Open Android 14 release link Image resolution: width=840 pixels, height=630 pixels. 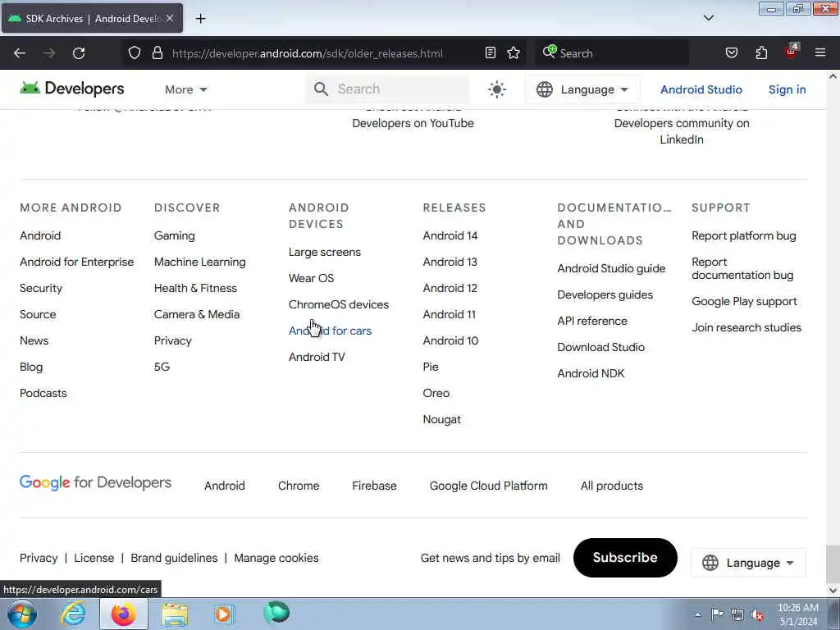pyautogui.click(x=450, y=235)
